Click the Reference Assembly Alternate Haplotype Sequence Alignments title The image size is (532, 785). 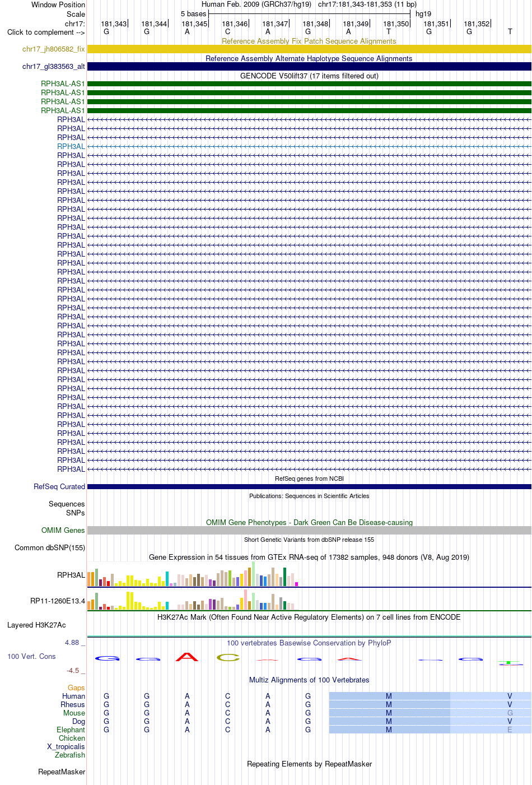pyautogui.click(x=309, y=58)
